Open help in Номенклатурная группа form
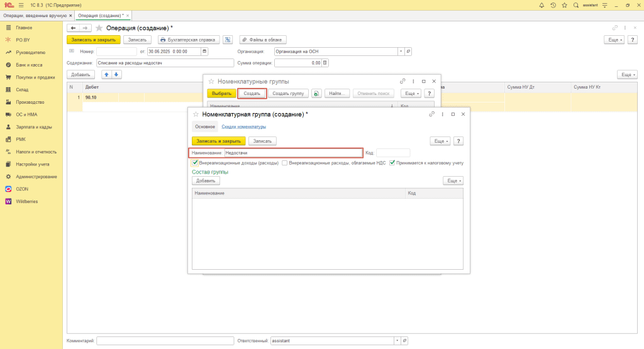Image resolution: width=644 pixels, height=349 pixels. coord(458,141)
